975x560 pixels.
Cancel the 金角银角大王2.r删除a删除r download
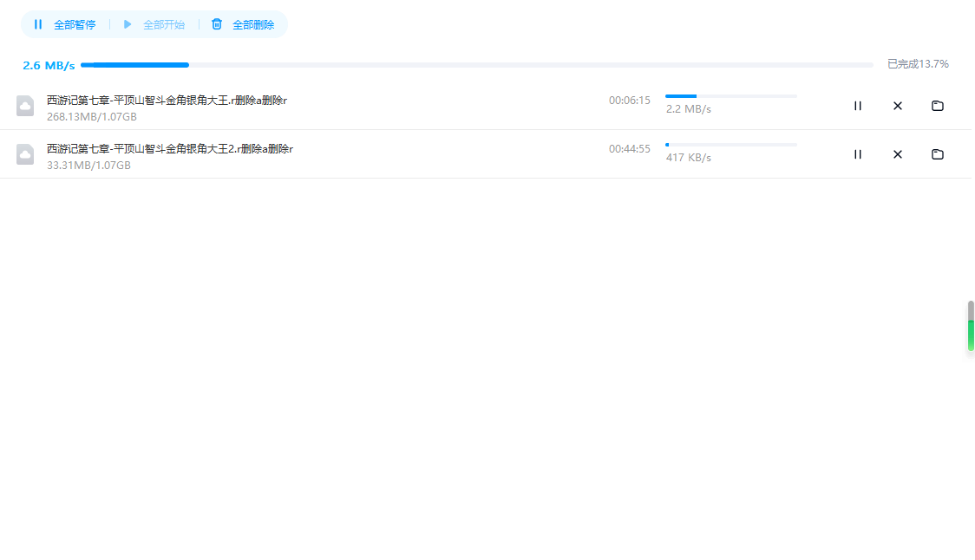click(x=897, y=154)
